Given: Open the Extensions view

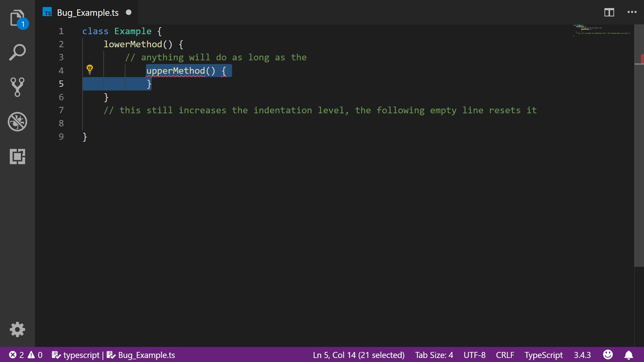Looking at the screenshot, I should (x=17, y=157).
